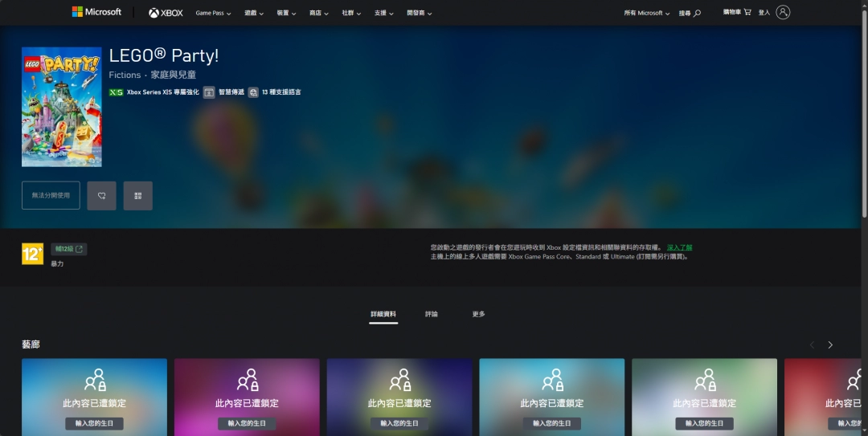The image size is (868, 436).
Task: Click the LEGO® Party! title text
Action: click(x=163, y=55)
